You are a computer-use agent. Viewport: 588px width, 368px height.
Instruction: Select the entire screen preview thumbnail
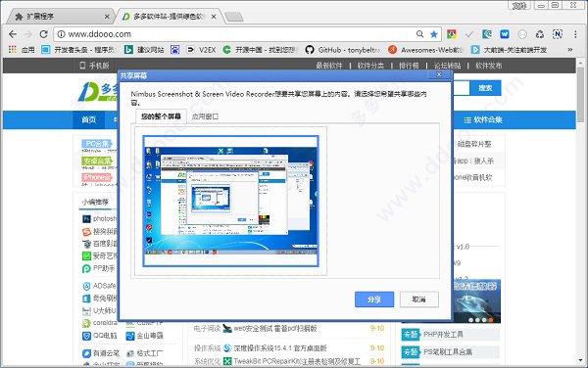coord(230,201)
